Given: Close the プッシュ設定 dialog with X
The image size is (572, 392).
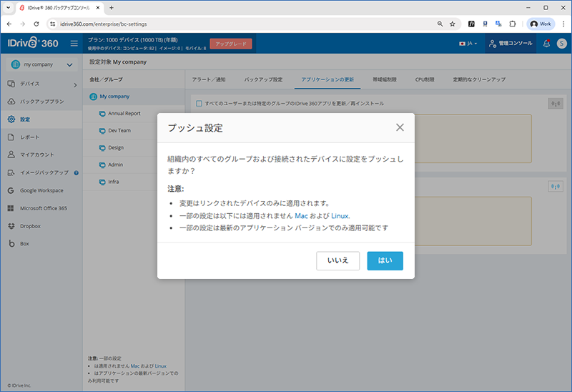Looking at the screenshot, I should point(400,127).
